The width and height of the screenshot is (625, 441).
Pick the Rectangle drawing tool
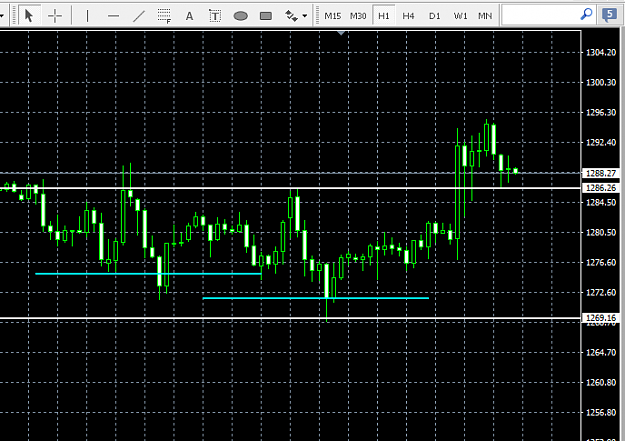266,16
